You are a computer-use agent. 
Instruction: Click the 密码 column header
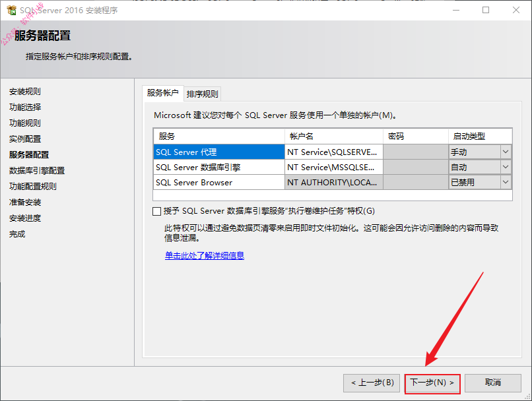[x=416, y=137]
